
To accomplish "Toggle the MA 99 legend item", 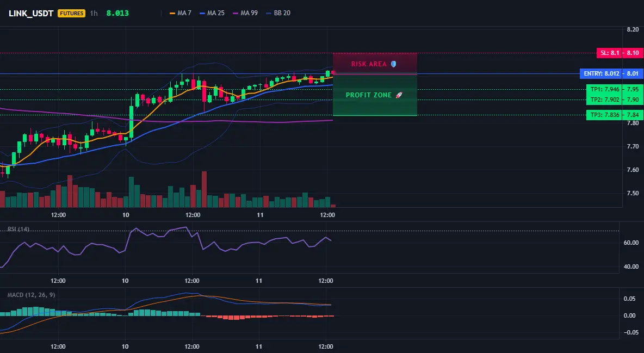I will click(x=245, y=13).
